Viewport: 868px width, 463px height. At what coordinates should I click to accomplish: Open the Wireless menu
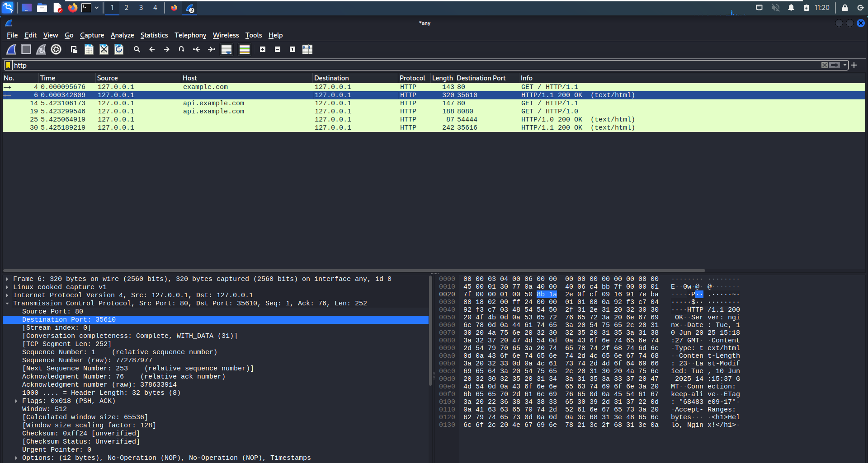point(226,35)
